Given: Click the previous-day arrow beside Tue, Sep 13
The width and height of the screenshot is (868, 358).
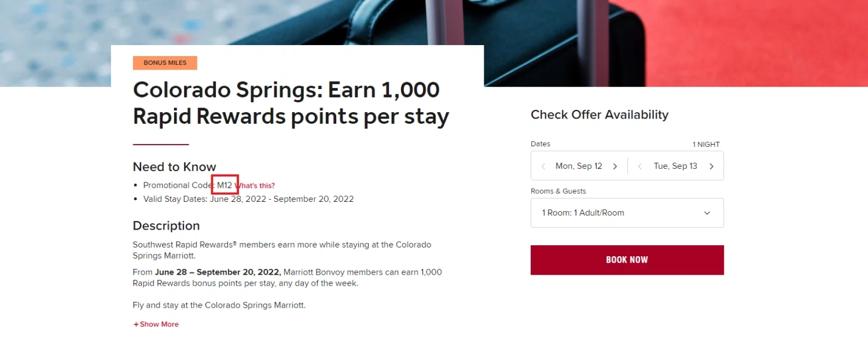Looking at the screenshot, I should click(x=640, y=167).
